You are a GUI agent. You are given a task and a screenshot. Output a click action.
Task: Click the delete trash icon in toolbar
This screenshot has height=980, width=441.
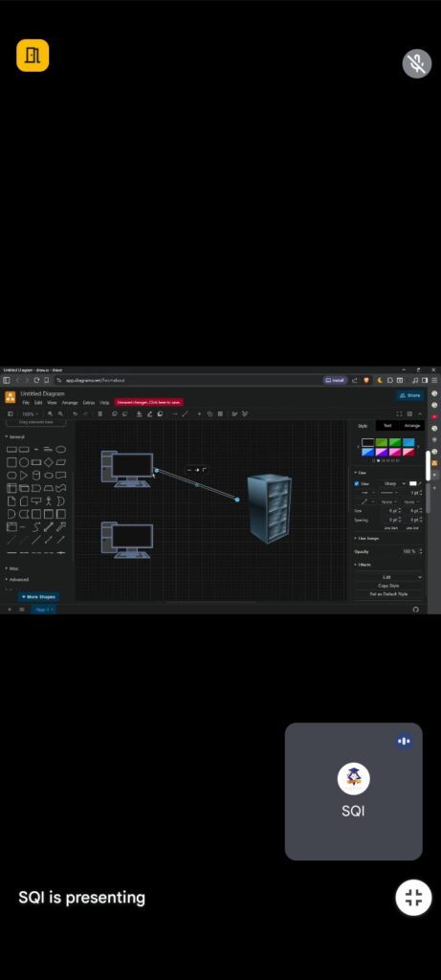99,413
